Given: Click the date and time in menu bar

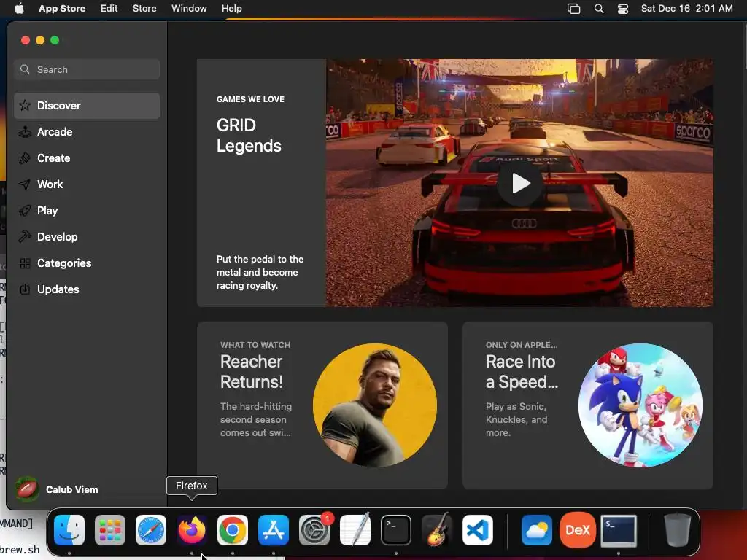Looking at the screenshot, I should pyautogui.click(x=686, y=9).
